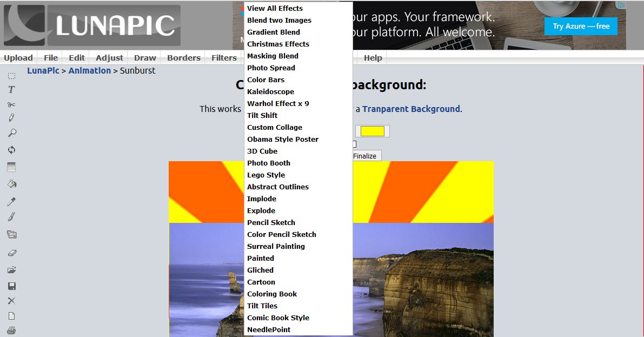Save the image using the disk icon
This screenshot has height=337, width=644.
pyautogui.click(x=11, y=285)
